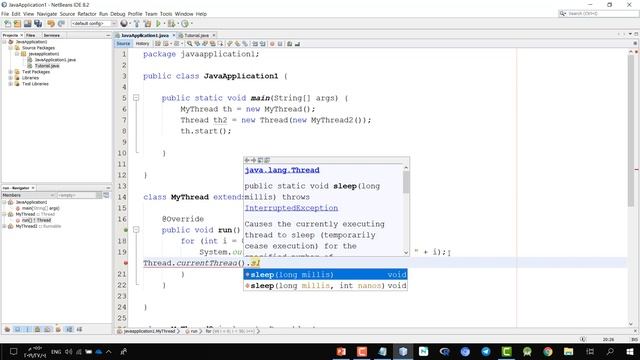
Task: Collapse the JavaApplication1 project node
Action: [x=4, y=42]
